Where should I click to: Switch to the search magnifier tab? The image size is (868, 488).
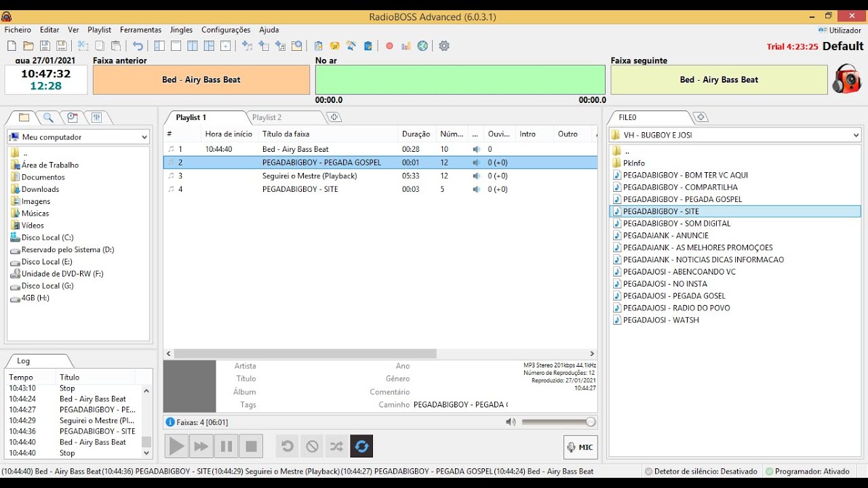48,117
